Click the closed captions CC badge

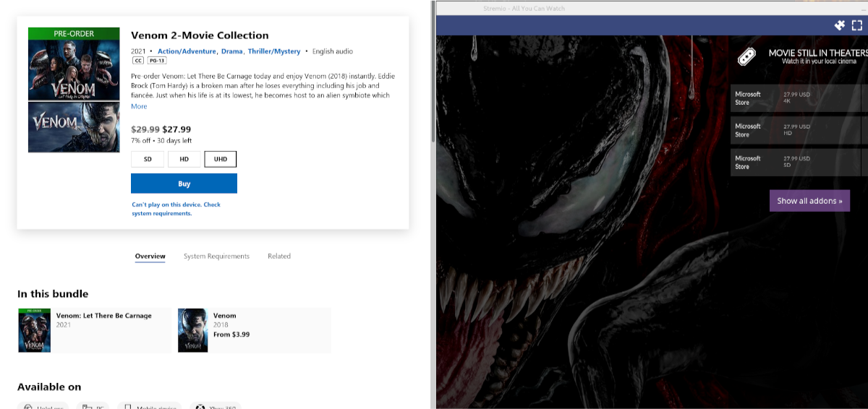tap(137, 61)
